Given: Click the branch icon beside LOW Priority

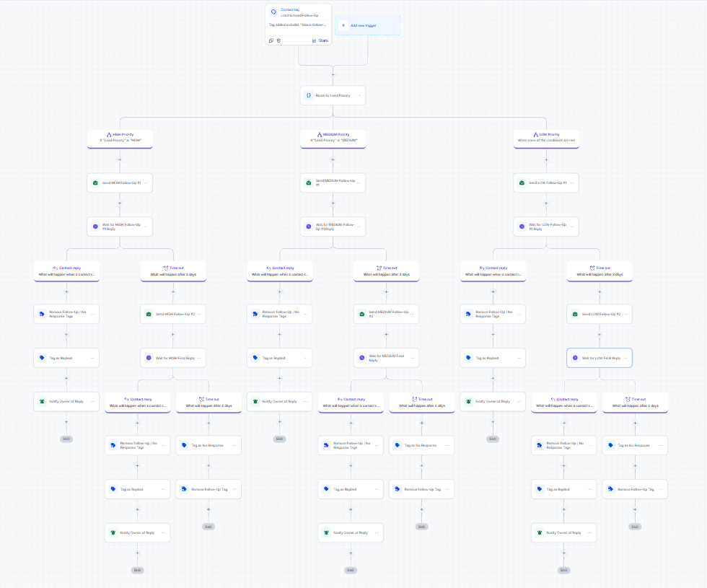Looking at the screenshot, I should (x=535, y=134).
